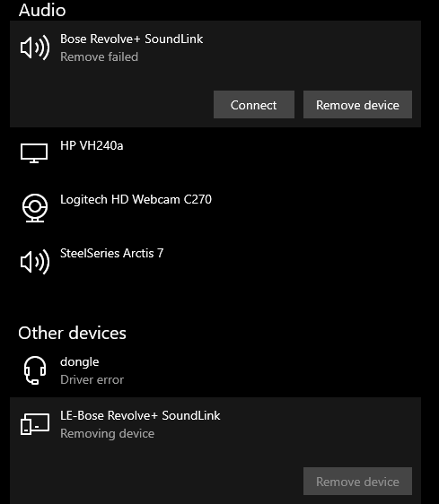Select the HP VH240a device entry

215,154
